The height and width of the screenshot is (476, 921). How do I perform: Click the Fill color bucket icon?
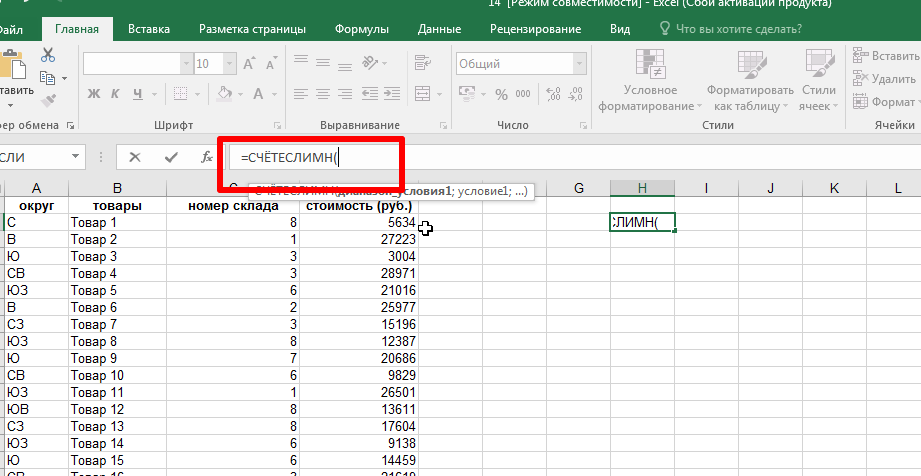[224, 93]
